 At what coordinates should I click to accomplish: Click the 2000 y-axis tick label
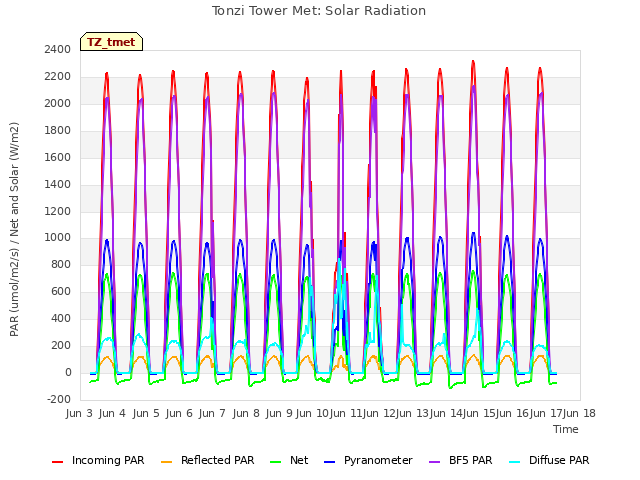(58, 104)
